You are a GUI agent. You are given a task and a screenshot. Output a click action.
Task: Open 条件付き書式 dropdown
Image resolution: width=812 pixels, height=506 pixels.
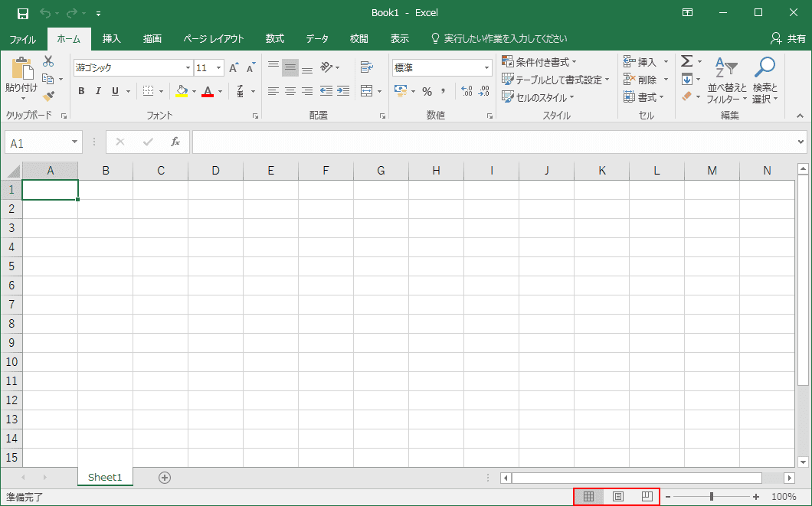pos(539,62)
